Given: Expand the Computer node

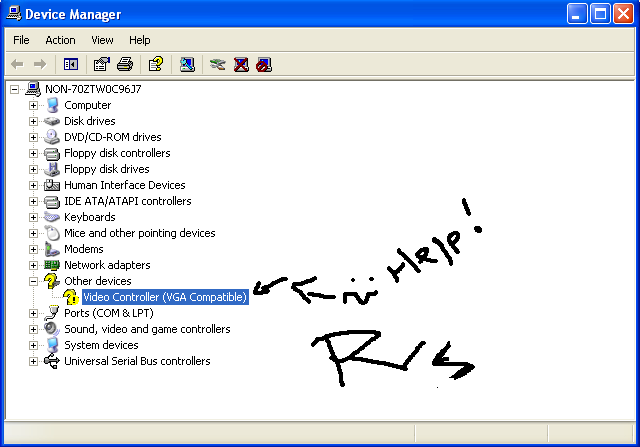Looking at the screenshot, I should coord(33,105).
